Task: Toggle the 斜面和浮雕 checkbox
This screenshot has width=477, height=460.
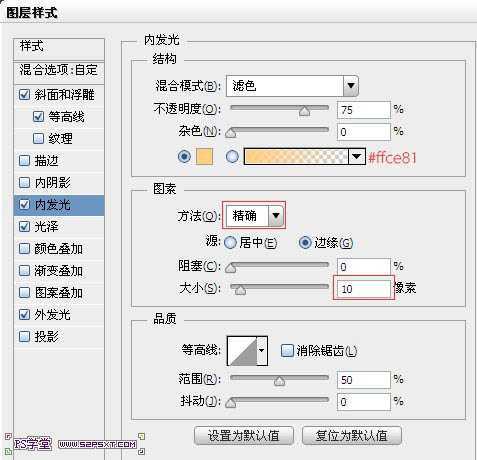Action: click(x=24, y=95)
